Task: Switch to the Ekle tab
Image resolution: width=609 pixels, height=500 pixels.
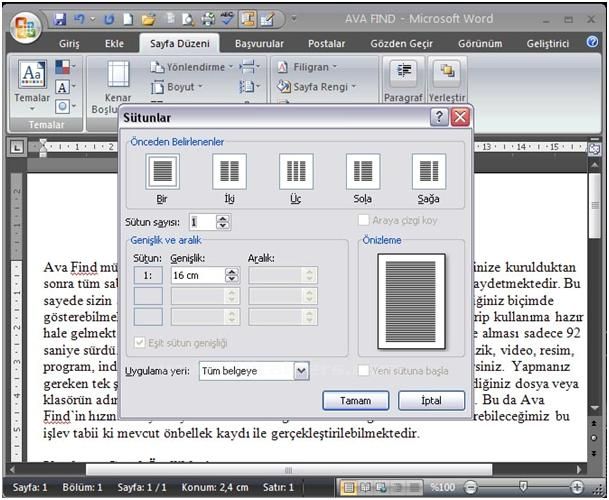Action: tap(114, 44)
